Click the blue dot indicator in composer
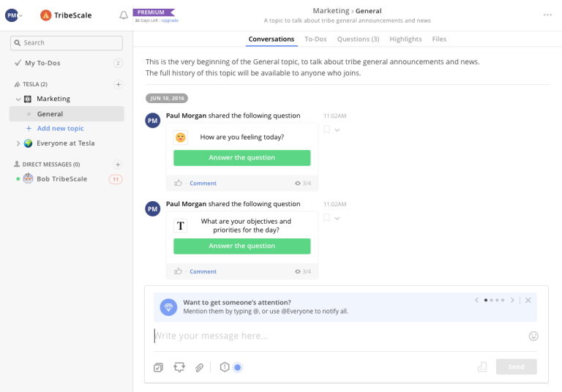562x392 pixels. pos(237,367)
